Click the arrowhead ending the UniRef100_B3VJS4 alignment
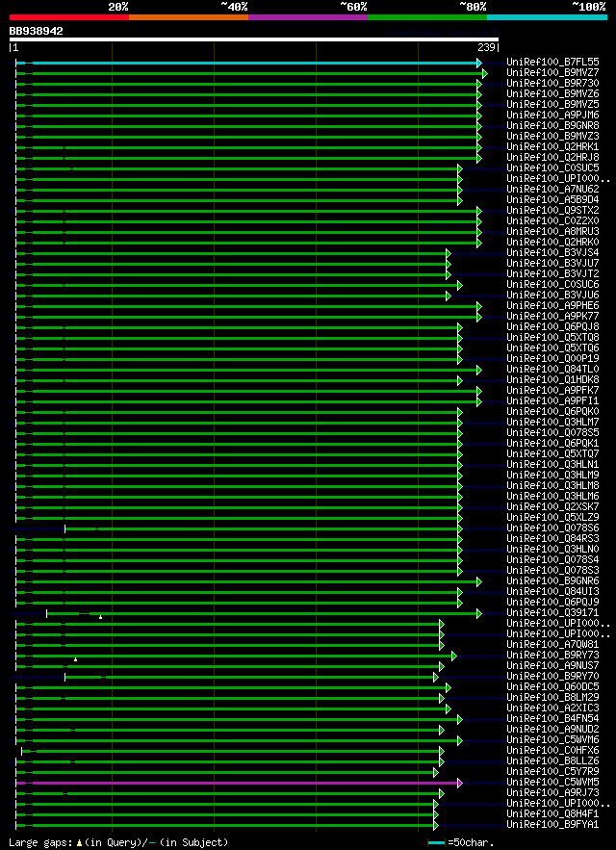The width and height of the screenshot is (616, 850). coord(449,253)
